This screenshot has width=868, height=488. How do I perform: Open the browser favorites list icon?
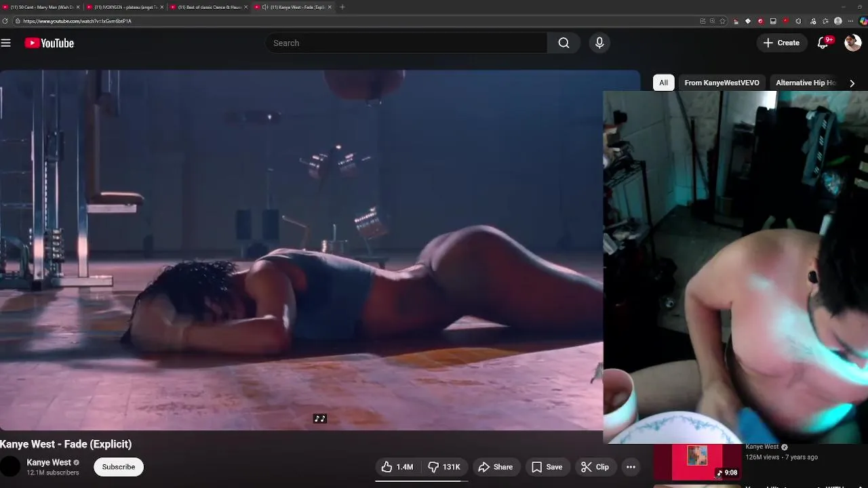pyautogui.click(x=825, y=21)
